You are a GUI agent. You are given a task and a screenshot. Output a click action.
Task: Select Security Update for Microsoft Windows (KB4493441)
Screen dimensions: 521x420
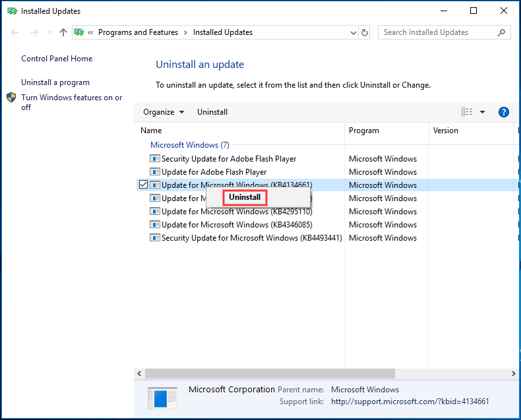pyautogui.click(x=251, y=238)
